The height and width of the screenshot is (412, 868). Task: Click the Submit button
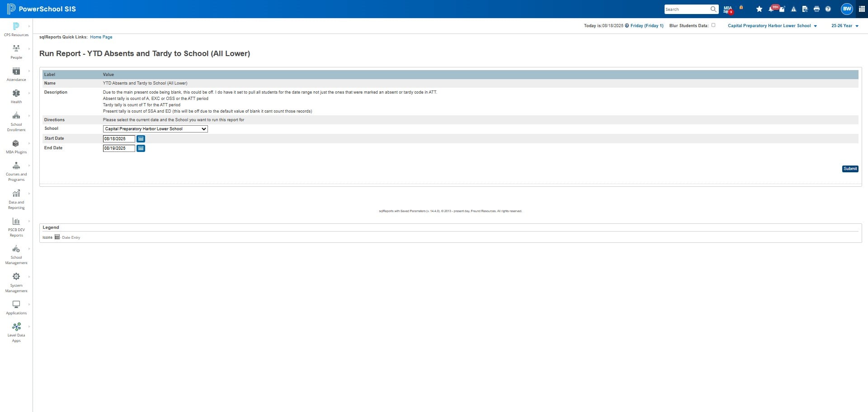coord(850,169)
